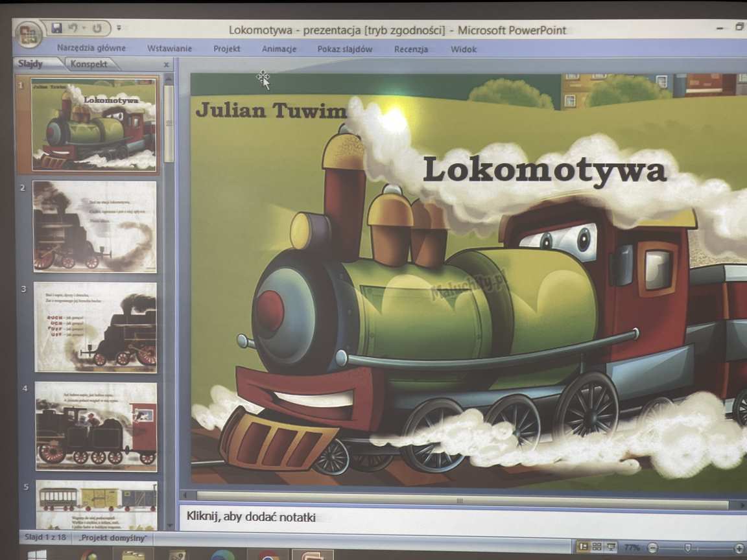Show the Slajdy thumbnails tab

[36, 64]
